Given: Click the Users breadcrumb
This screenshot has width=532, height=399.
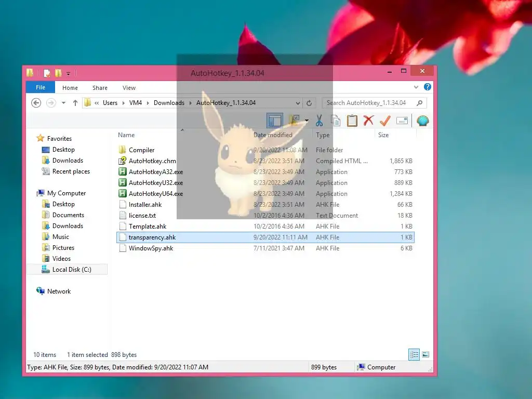Looking at the screenshot, I should click(x=110, y=102).
